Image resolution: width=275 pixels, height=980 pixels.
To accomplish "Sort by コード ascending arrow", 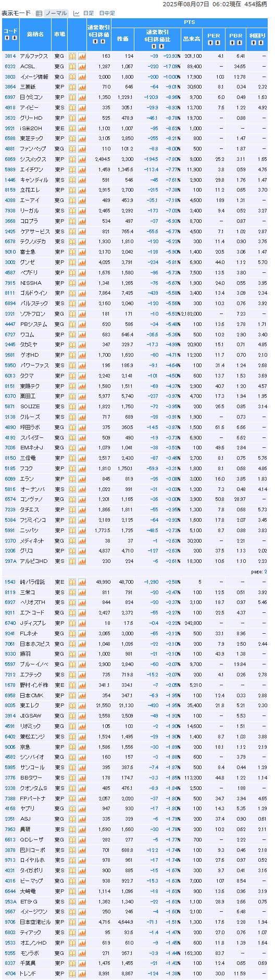I will pos(6,37).
